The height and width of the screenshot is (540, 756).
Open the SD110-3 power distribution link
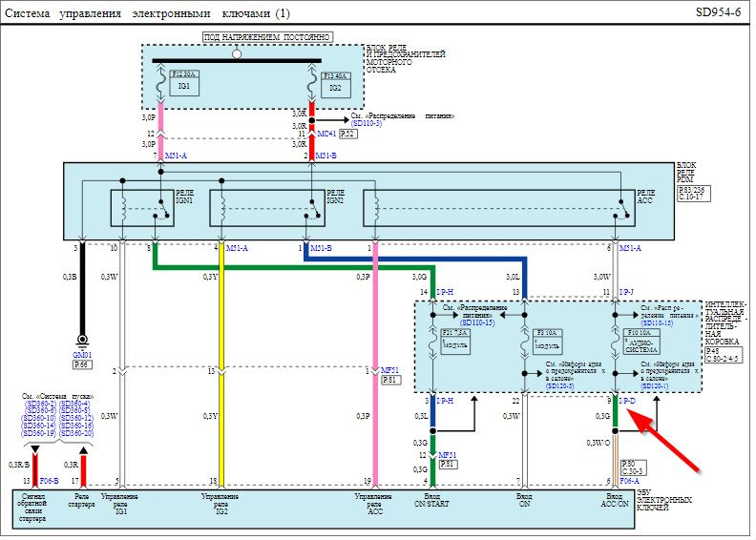coord(366,124)
